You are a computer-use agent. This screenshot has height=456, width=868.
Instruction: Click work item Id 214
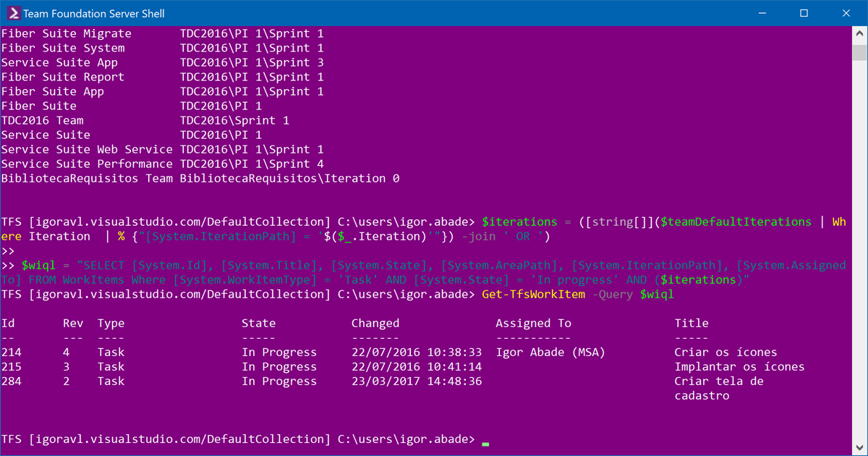12,352
